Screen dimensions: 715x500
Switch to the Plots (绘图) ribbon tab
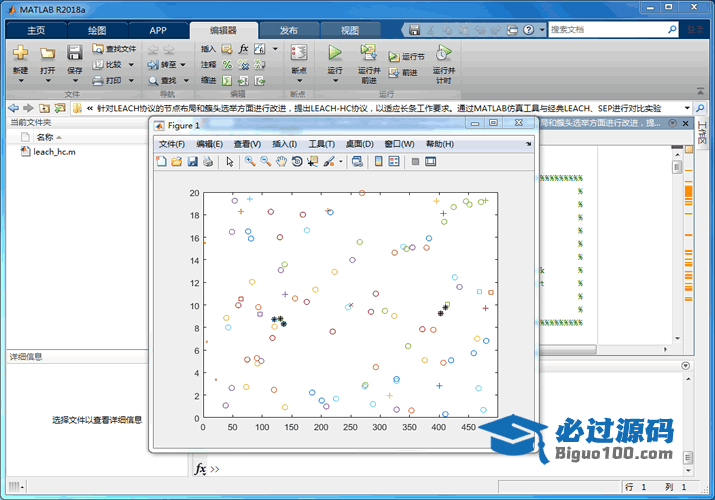[x=97, y=31]
